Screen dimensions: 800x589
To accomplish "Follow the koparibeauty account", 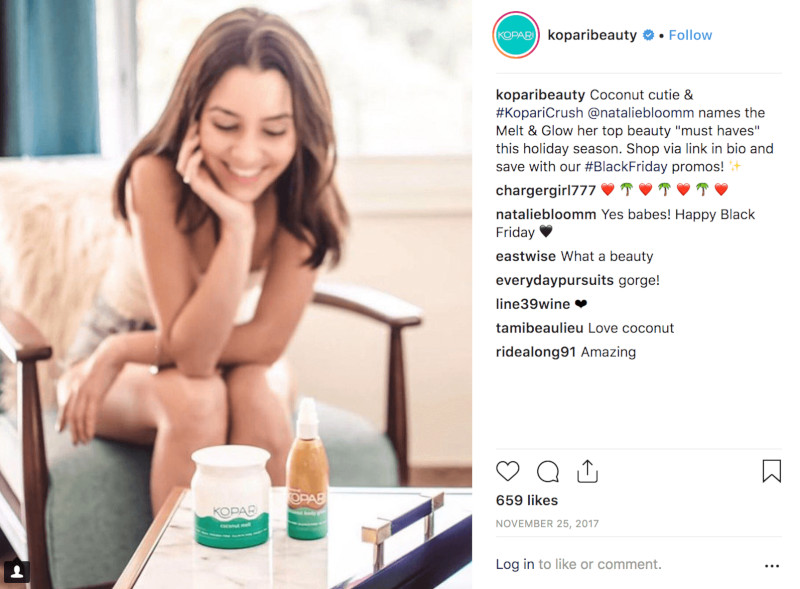I will [x=690, y=35].
